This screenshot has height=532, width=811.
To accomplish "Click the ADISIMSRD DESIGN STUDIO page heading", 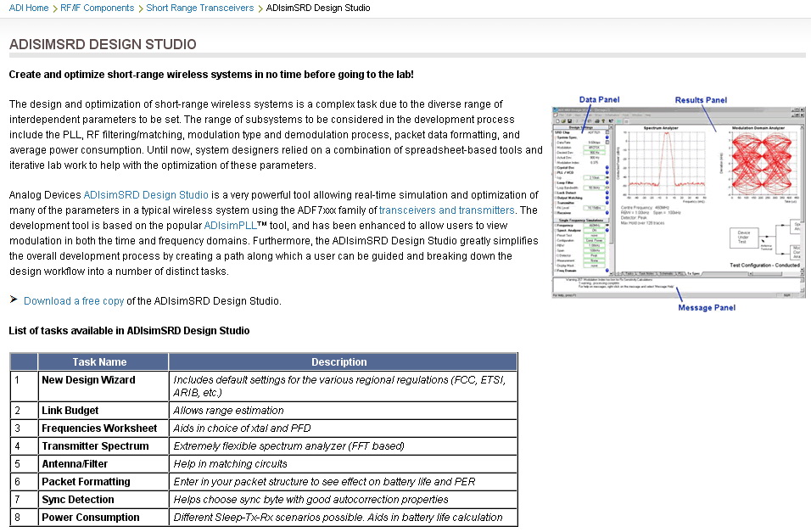I will coord(103,44).
